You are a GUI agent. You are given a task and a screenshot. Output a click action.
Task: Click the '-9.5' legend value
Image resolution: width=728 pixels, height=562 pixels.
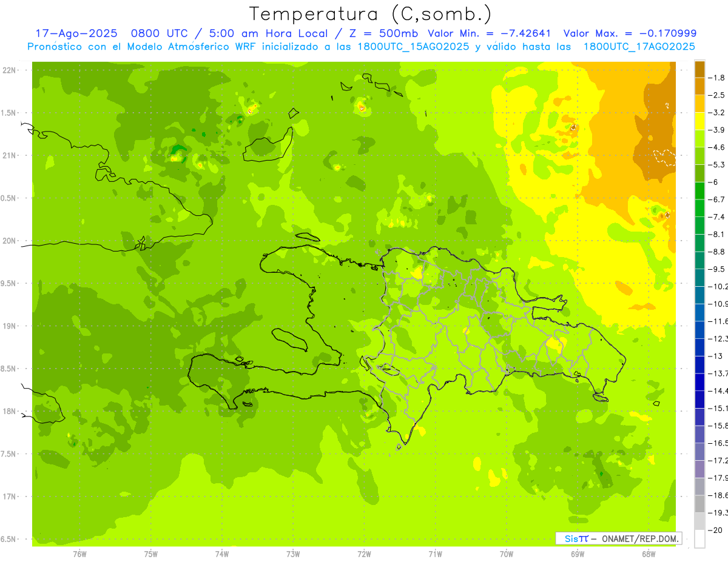pyautogui.click(x=716, y=269)
